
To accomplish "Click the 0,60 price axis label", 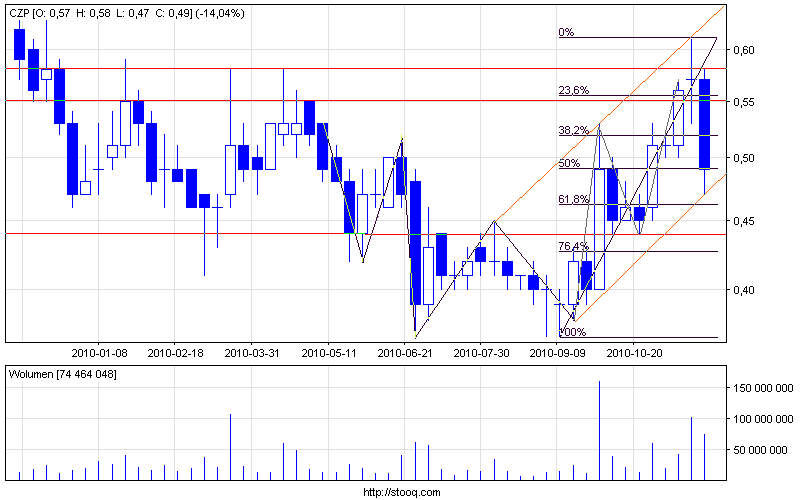I will pyautogui.click(x=744, y=50).
